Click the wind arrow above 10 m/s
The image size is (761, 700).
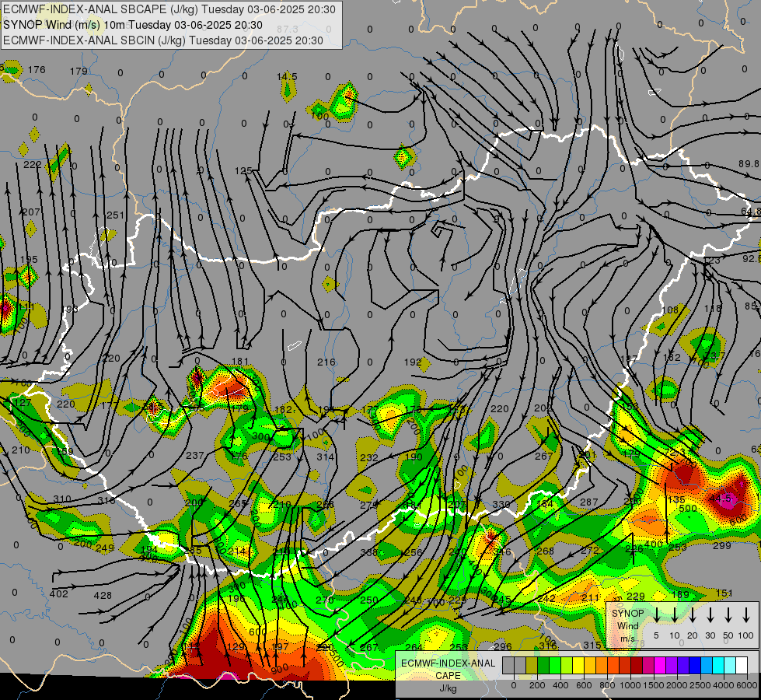coord(675,615)
